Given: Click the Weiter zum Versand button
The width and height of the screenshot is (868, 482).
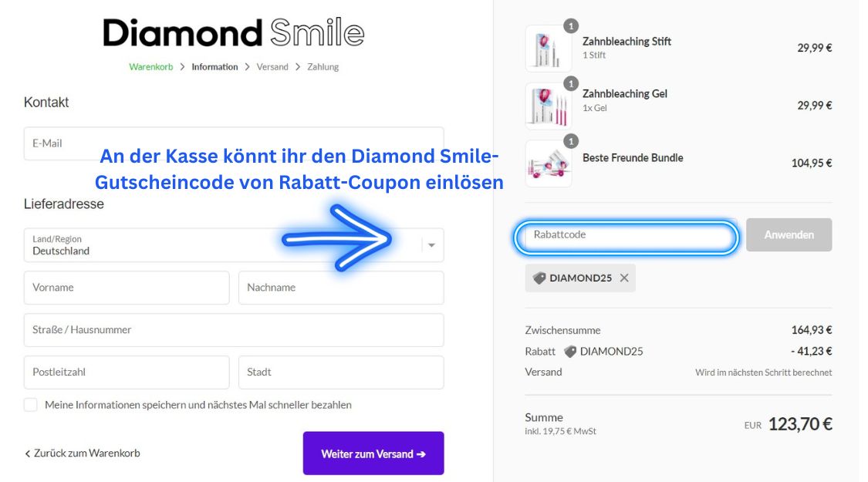Looking at the screenshot, I should (x=373, y=453).
